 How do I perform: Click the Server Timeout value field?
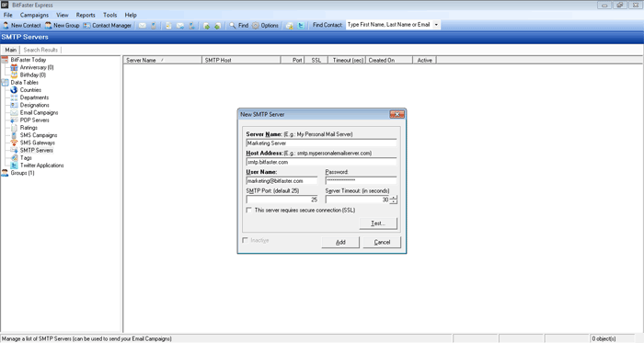(357, 200)
